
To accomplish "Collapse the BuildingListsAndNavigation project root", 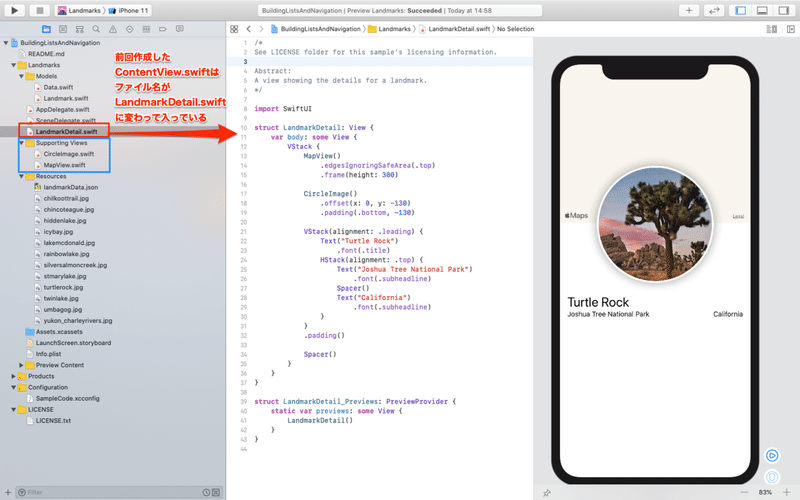I will point(6,43).
